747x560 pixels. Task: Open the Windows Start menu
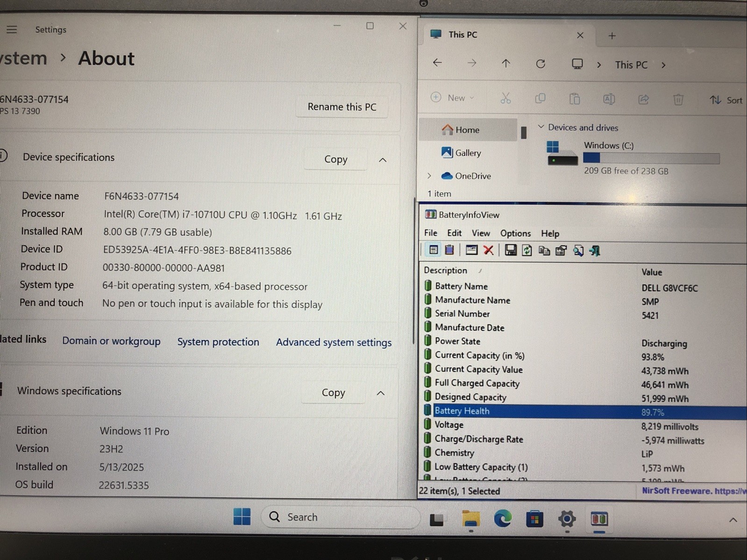click(242, 517)
